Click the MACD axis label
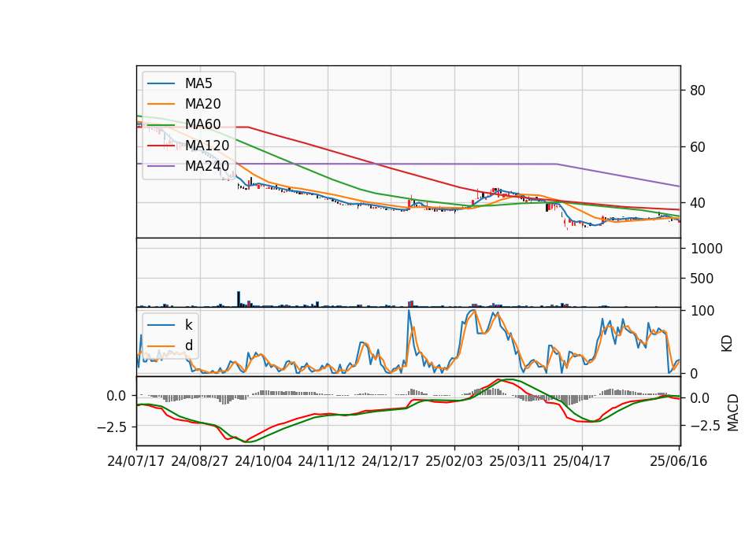 point(733,412)
